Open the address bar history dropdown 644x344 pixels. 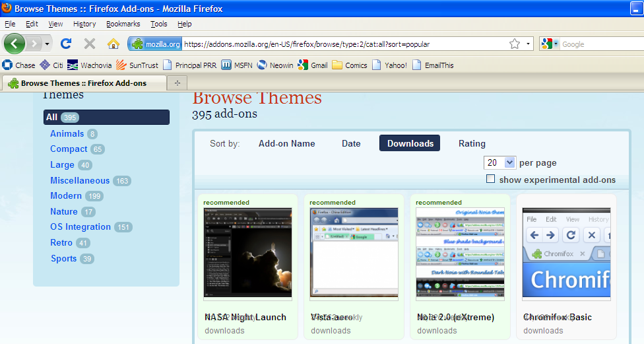pyautogui.click(x=528, y=44)
